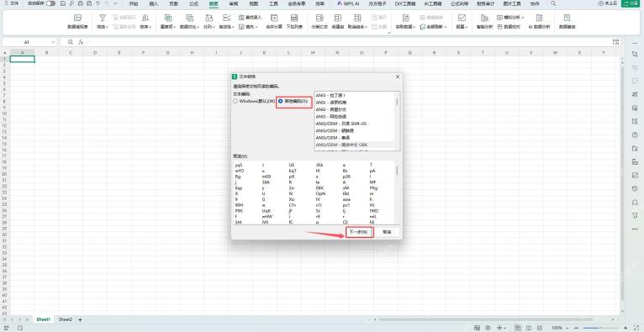Click the formula bar expand icon at right
This screenshot has width=644, height=332.
click(x=615, y=42)
